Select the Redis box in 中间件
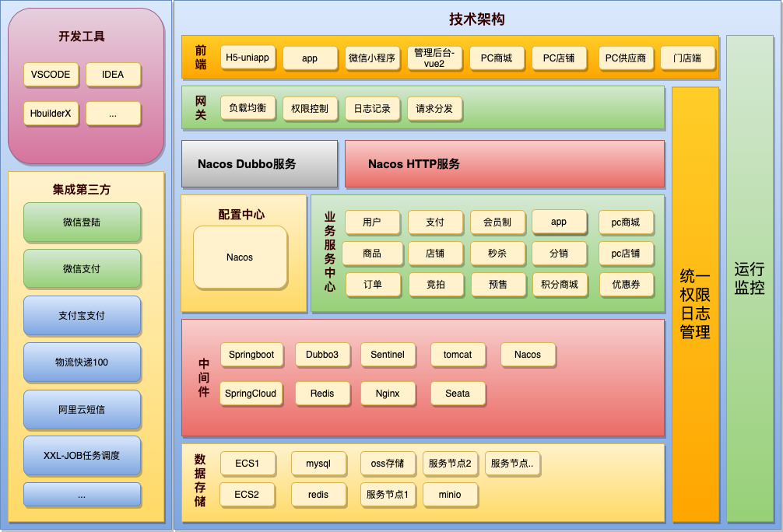The image size is (783, 532). 322,394
